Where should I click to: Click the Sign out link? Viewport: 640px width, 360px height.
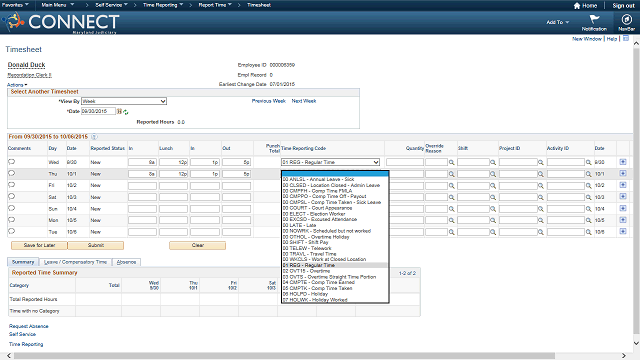pos(623,6)
